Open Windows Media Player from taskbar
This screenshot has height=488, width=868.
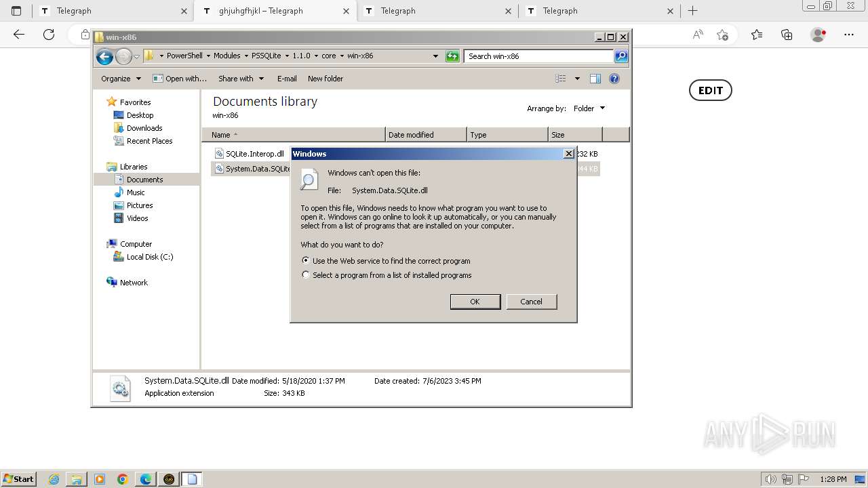coord(100,479)
